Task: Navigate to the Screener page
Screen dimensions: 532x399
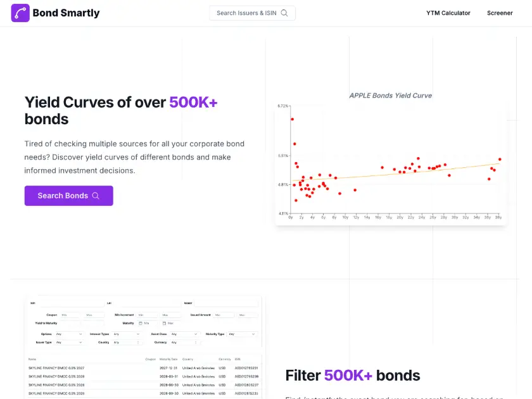Action: tap(500, 13)
